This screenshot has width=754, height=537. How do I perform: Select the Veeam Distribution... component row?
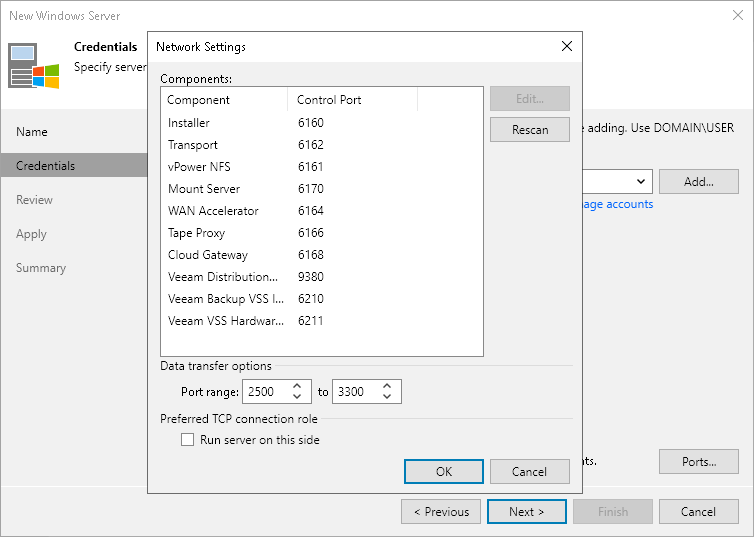click(x=322, y=277)
